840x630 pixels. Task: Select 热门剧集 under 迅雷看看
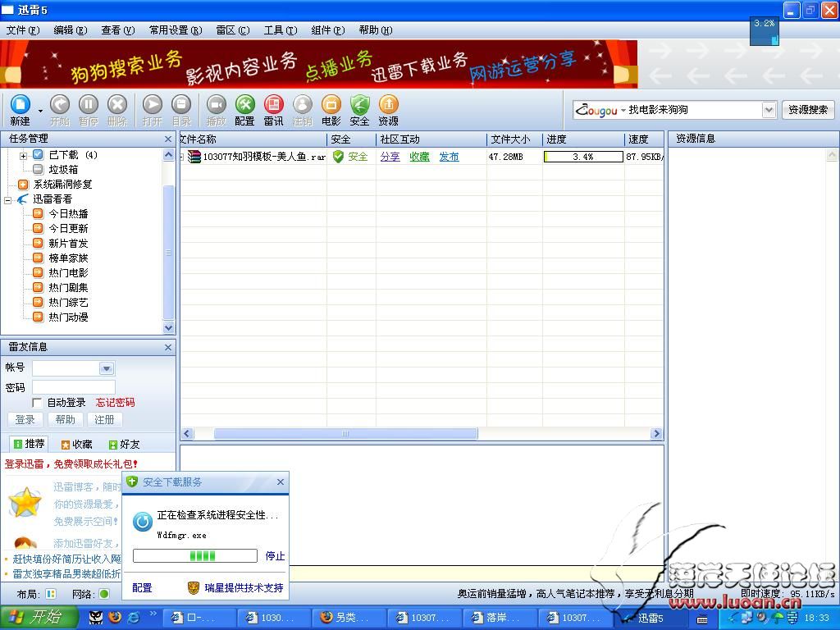tap(68, 288)
